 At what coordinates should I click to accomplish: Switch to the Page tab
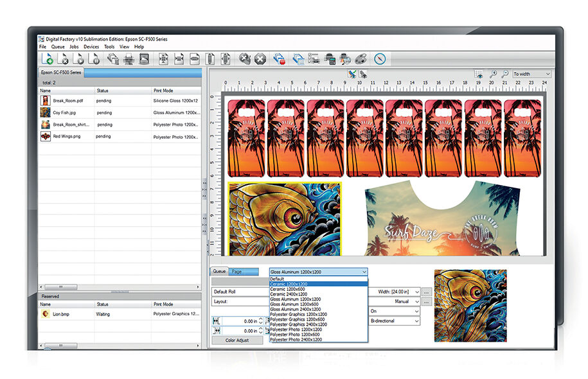(244, 272)
